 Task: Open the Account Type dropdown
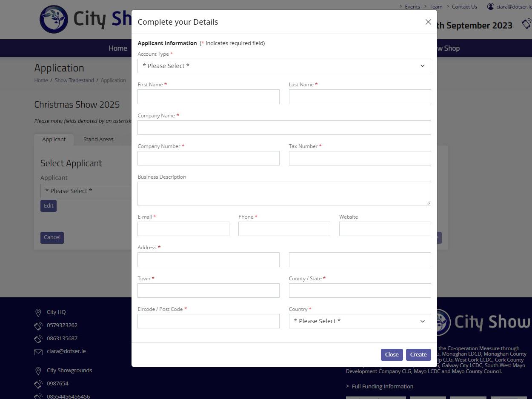click(x=284, y=66)
